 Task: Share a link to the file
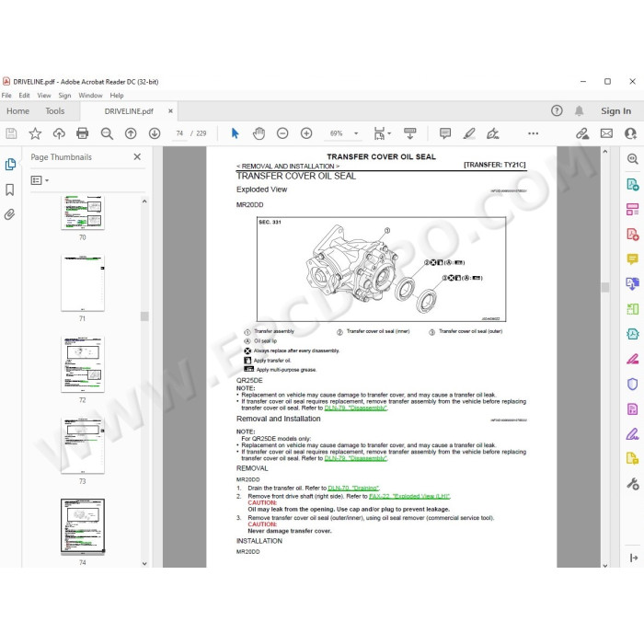point(582,133)
